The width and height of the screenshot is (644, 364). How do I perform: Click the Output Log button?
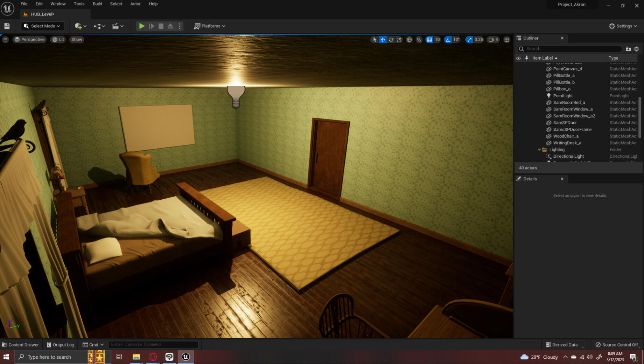[60, 345]
